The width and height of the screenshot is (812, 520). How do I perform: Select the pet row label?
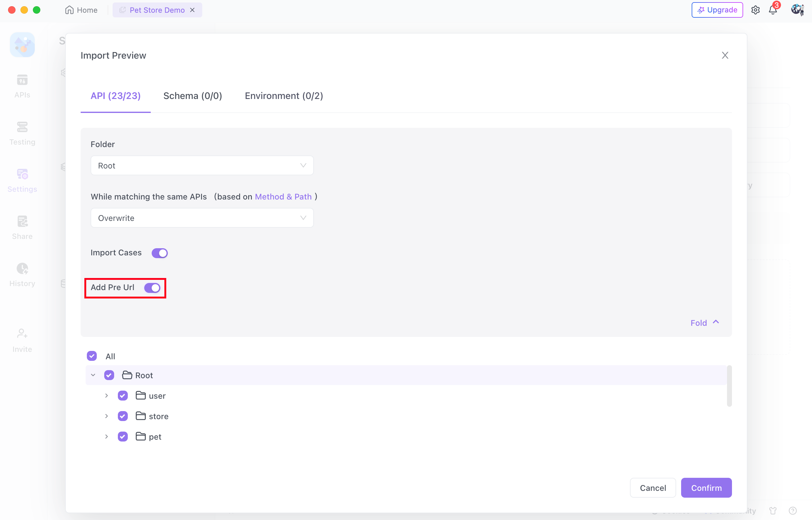(155, 437)
